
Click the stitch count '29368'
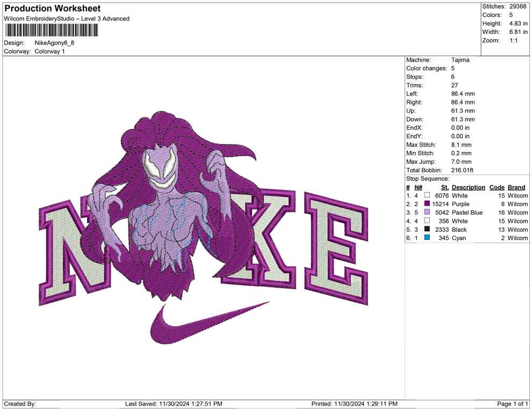pos(517,6)
